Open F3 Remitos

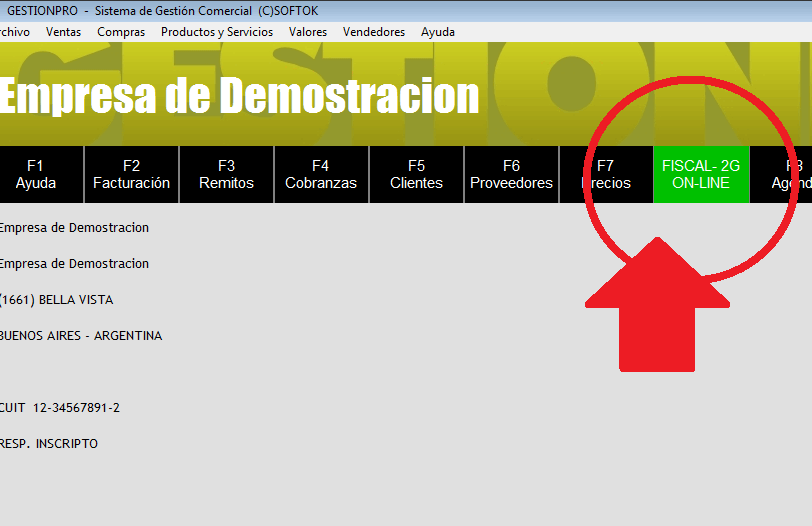click(x=226, y=174)
